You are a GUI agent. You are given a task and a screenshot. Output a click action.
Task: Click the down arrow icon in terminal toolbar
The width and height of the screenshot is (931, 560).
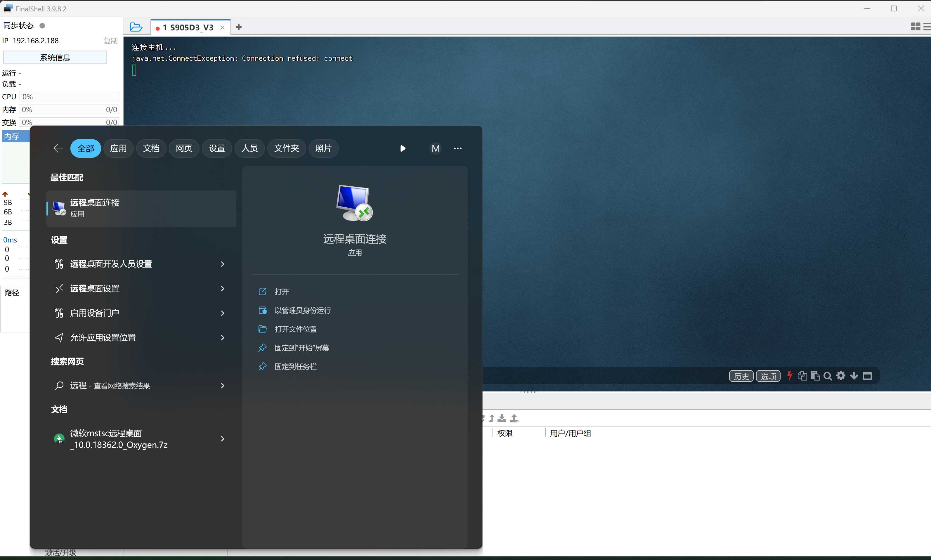854,376
